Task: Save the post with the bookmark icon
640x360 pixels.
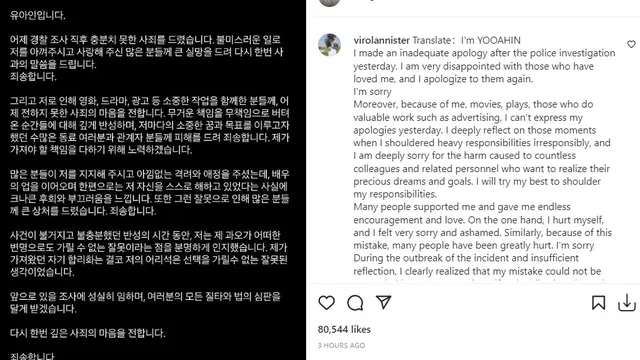Action: click(598, 302)
